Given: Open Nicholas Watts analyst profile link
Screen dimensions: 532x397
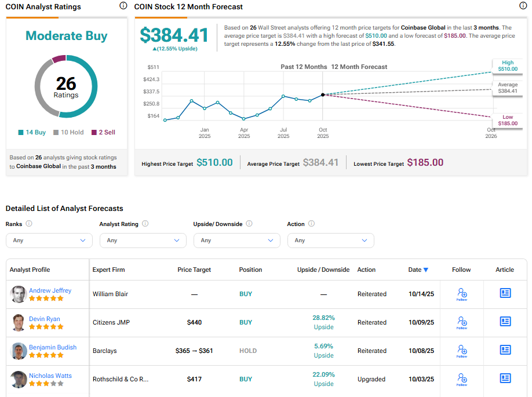Looking at the screenshot, I should click(x=50, y=376).
